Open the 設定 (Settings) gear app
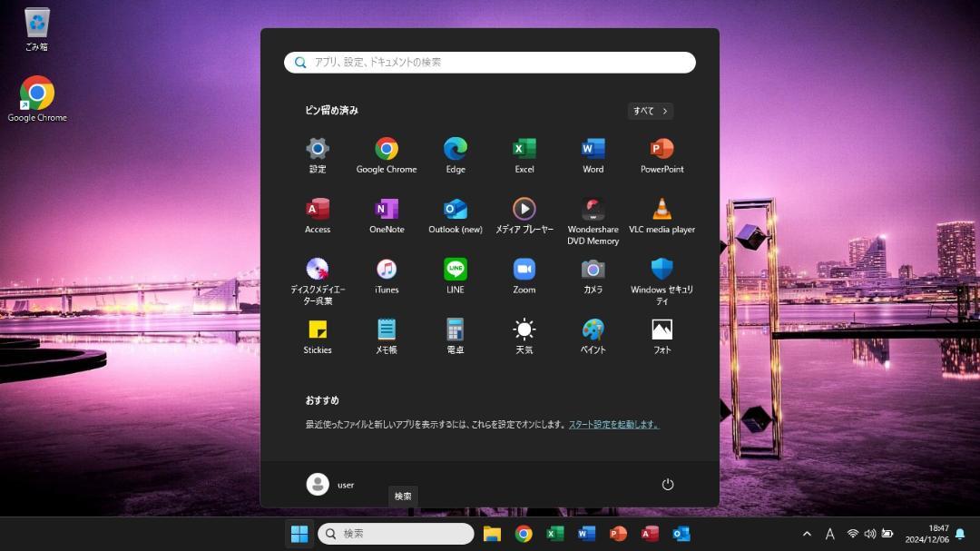The width and height of the screenshot is (980, 551). pos(318,156)
